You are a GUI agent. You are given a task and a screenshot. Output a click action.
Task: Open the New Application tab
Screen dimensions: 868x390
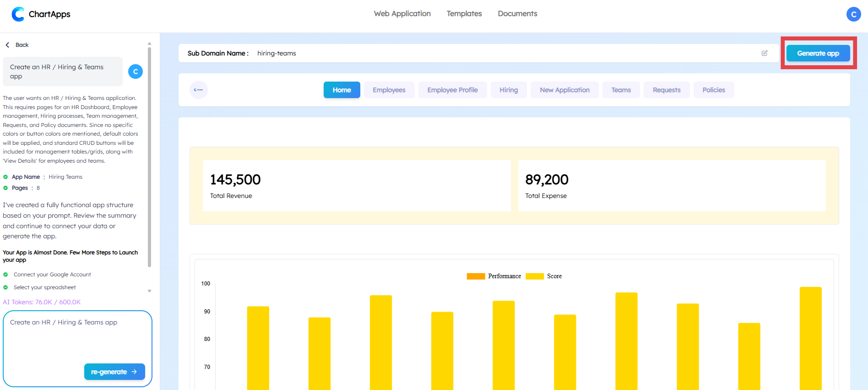[565, 90]
